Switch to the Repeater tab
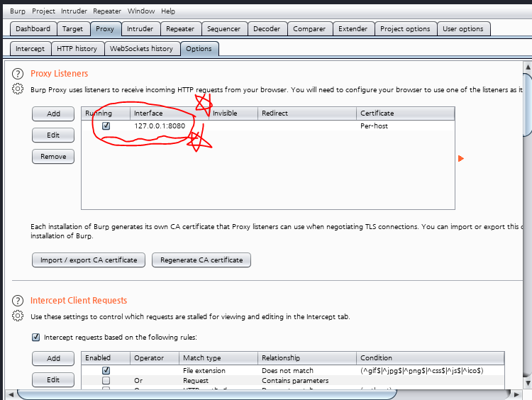 coord(180,29)
